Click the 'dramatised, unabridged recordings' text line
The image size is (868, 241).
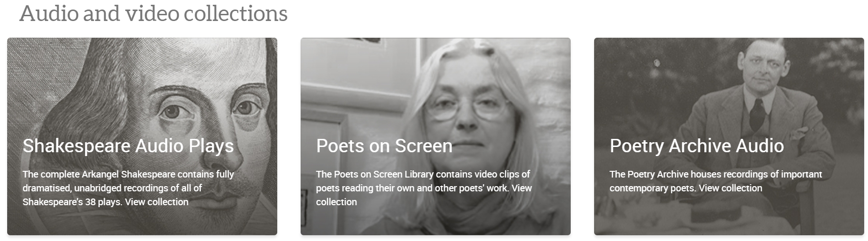pyautogui.click(x=112, y=188)
